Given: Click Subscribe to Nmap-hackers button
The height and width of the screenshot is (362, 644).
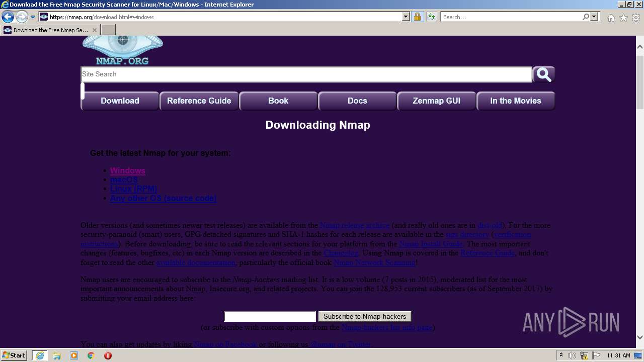Looking at the screenshot, I should [365, 317].
